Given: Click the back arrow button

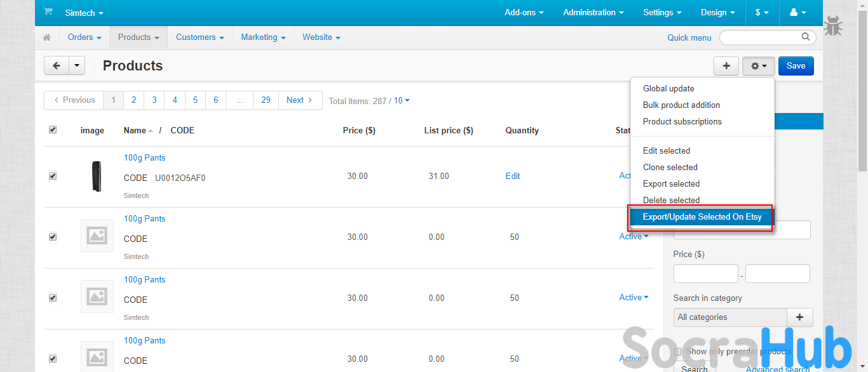Looking at the screenshot, I should [x=57, y=65].
